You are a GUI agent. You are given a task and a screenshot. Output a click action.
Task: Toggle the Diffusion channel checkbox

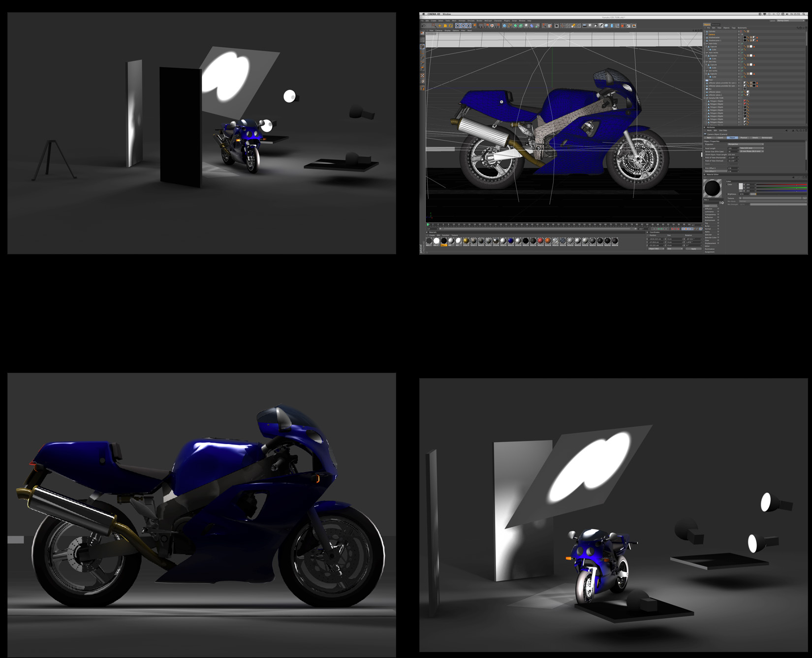718,209
